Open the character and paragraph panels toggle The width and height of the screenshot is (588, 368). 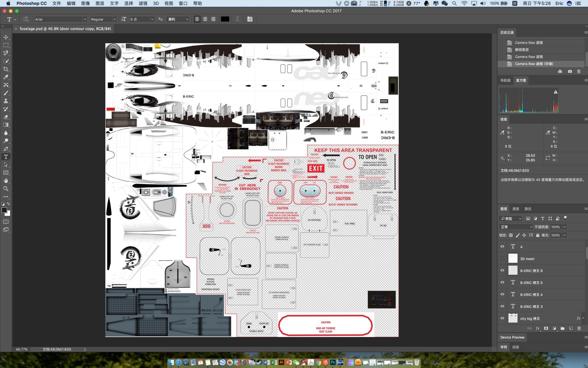pos(250,19)
